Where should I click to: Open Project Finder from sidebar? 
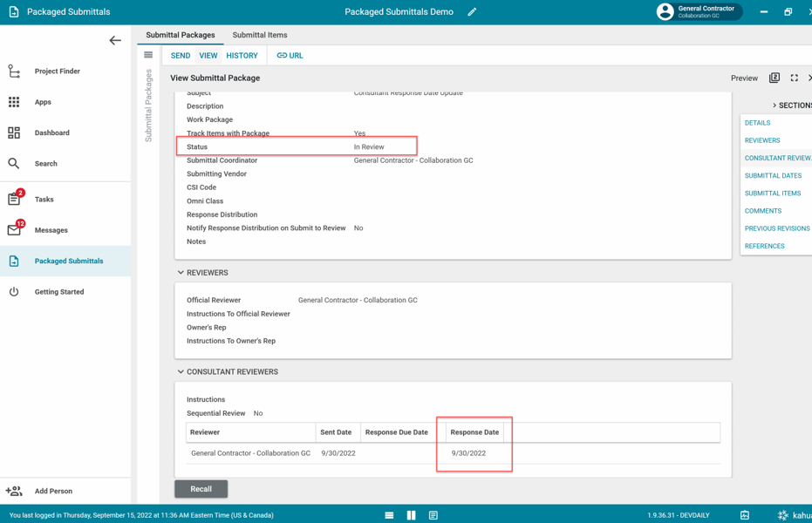pos(57,71)
